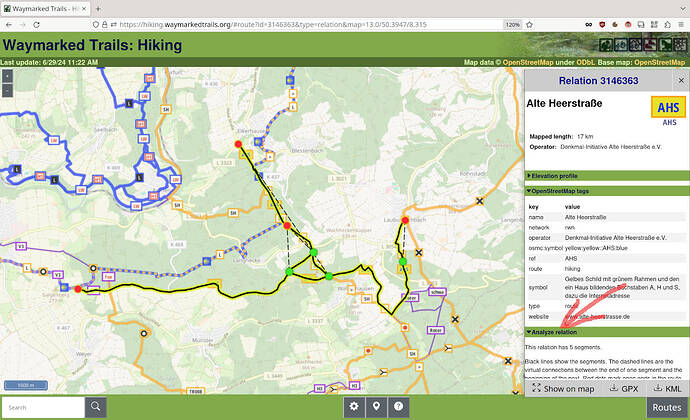The image size is (690, 420).
Task: Select the Alte Heerstraße route title
Action: [564, 103]
